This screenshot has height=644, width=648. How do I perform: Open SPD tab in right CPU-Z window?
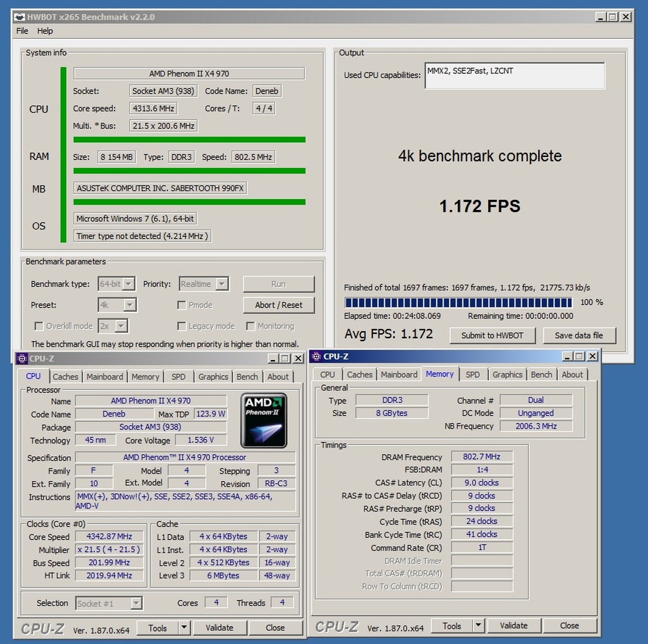coord(473,374)
